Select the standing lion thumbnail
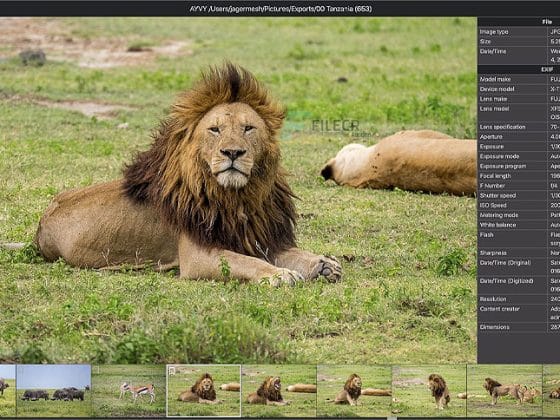Image resolution: width=560 pixels, height=420 pixels. (x=429, y=390)
